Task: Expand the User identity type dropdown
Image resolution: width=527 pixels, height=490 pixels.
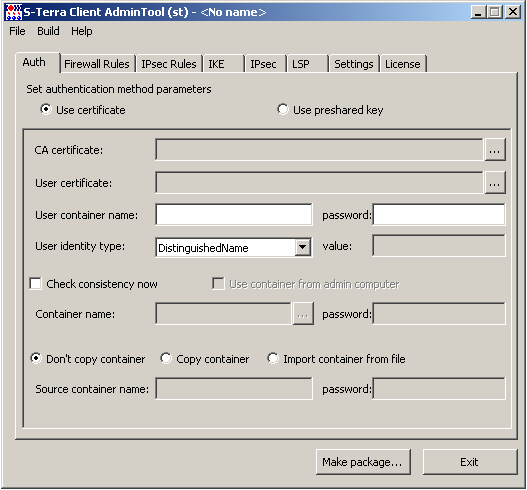Action: pos(302,248)
